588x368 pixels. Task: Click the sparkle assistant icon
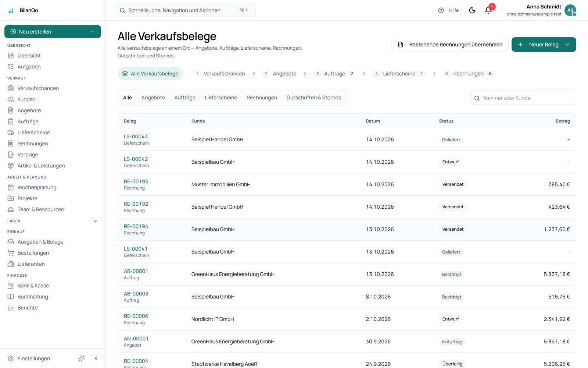coord(82,358)
